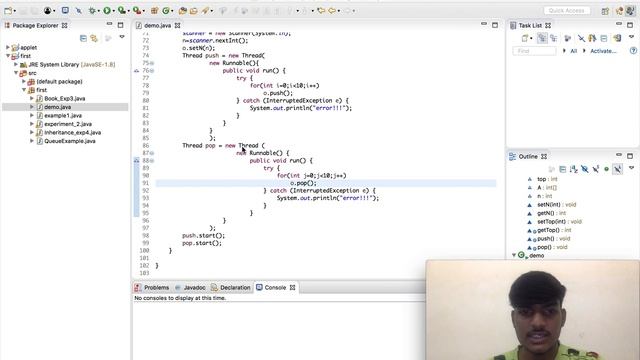The height and width of the screenshot is (360, 640).
Task: Click the Open Task icon in toolbar
Action: (193, 11)
